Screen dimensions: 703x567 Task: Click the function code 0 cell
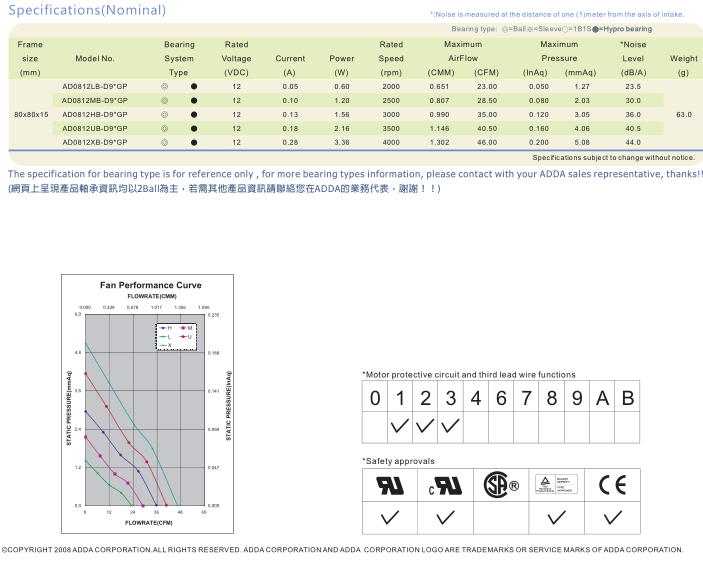375,398
